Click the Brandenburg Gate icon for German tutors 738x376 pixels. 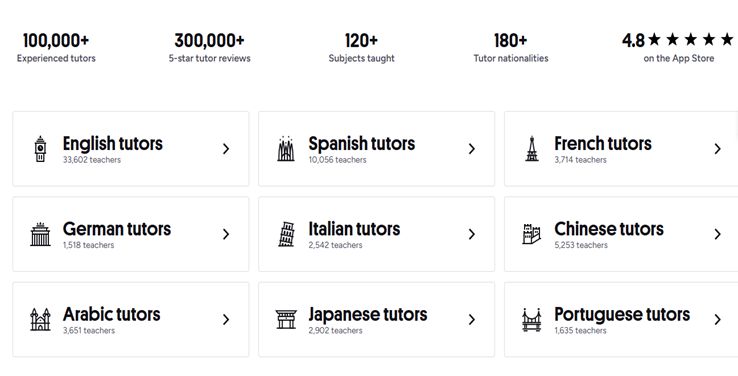(40, 234)
